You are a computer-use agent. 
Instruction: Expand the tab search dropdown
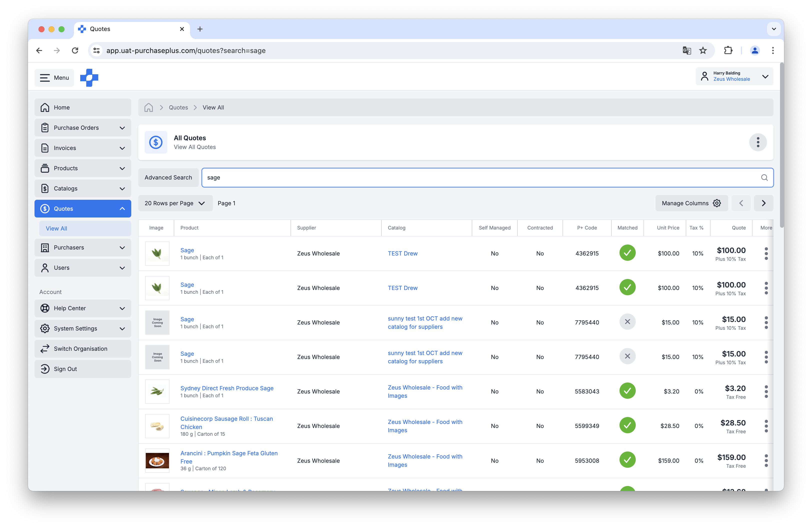point(773,29)
